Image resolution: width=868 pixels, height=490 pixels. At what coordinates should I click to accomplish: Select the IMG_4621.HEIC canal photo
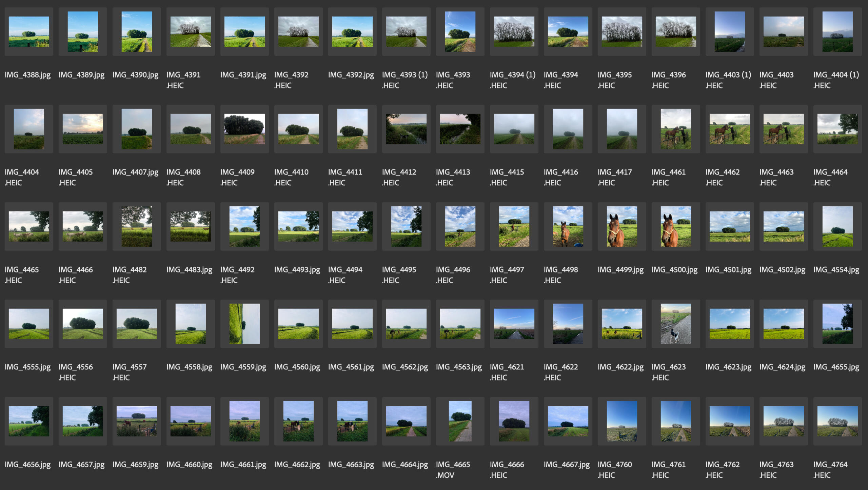coord(514,324)
